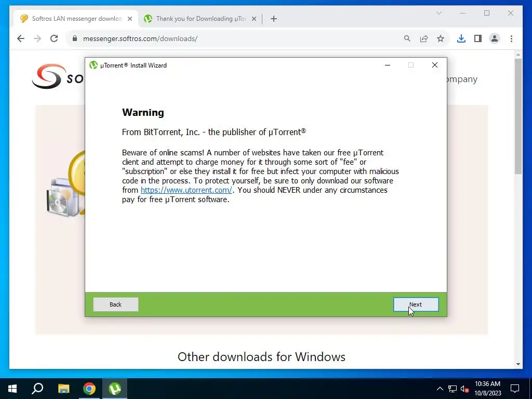Open the Windows Start menu
The image size is (532, 399).
point(12,389)
